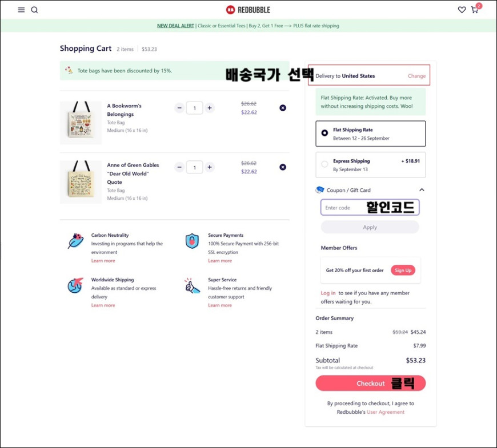Remove A Bookworm's Belongings from cart
This screenshot has height=448, width=497.
(x=283, y=108)
